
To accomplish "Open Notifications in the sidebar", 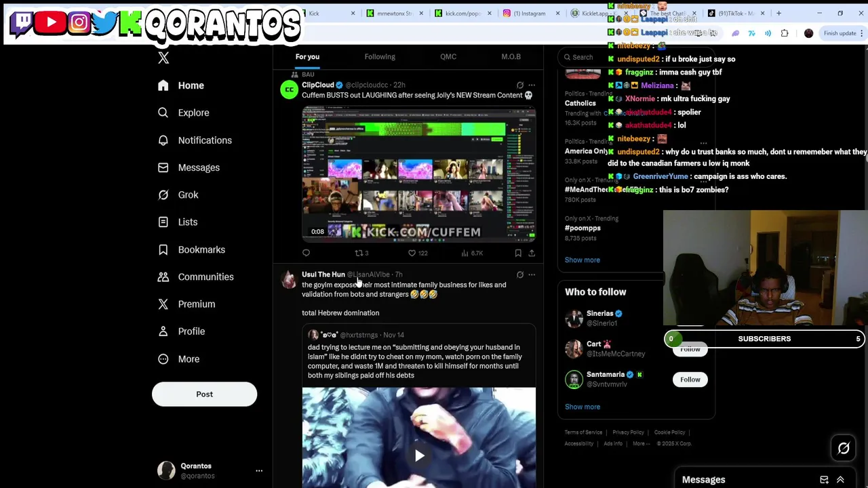I will 195,140.
